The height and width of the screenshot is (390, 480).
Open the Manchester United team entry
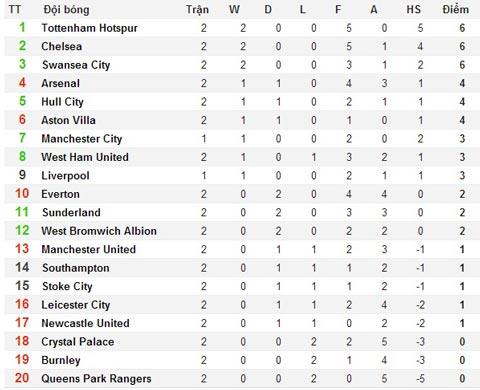pyautogui.click(x=88, y=249)
